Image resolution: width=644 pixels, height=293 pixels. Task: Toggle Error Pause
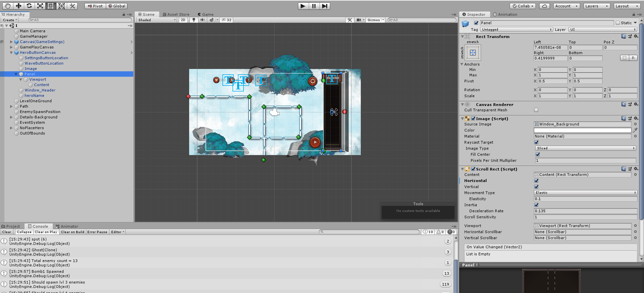(97, 232)
